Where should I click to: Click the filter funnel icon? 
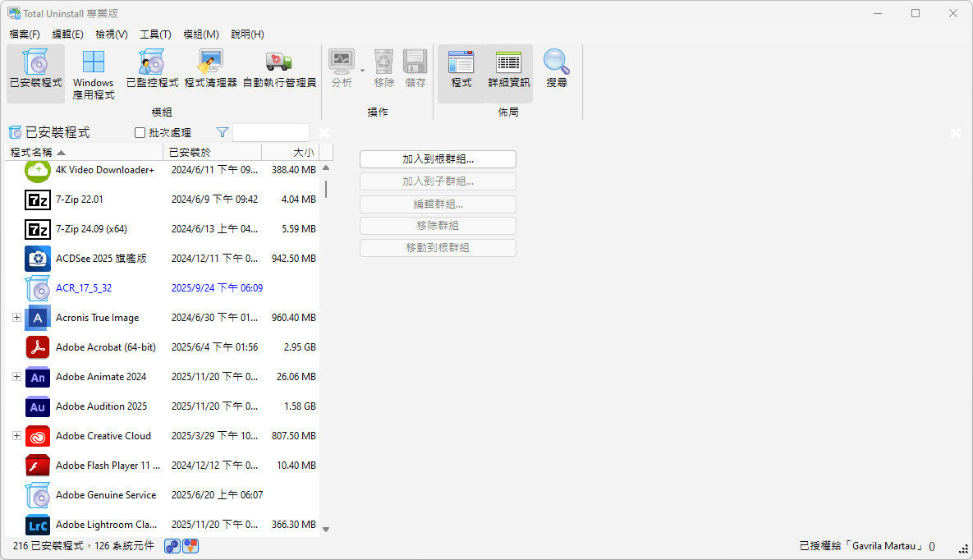(222, 132)
